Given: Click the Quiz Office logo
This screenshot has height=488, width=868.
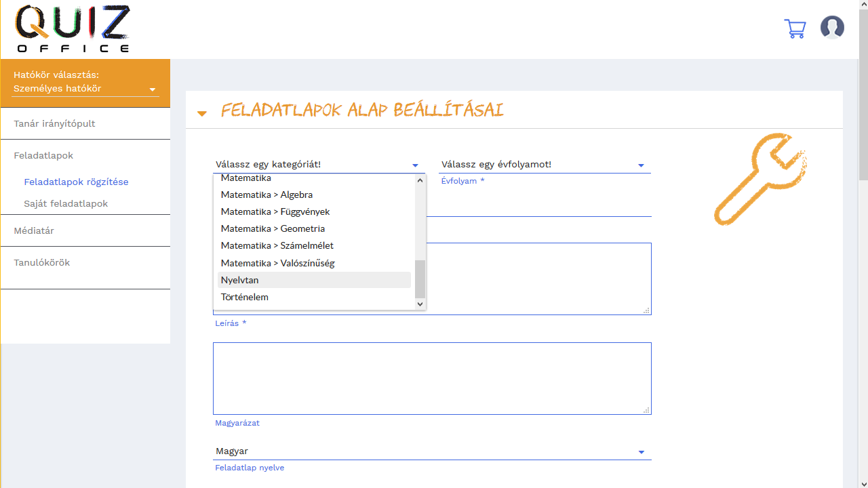Looking at the screenshot, I should [x=73, y=29].
